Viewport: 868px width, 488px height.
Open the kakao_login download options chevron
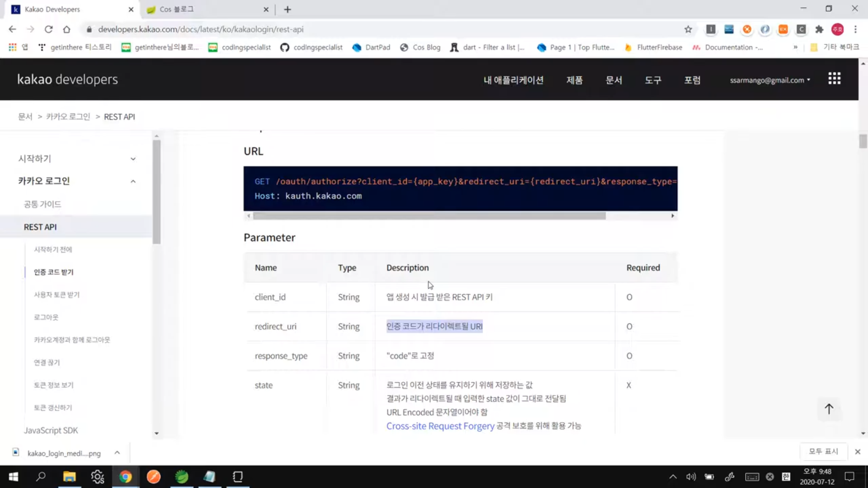[x=117, y=452]
